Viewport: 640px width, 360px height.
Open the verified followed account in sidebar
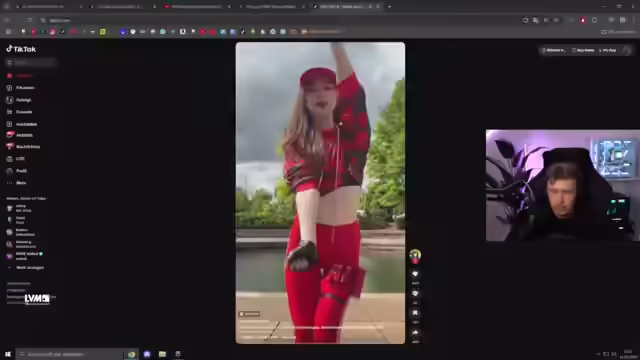click(24, 256)
